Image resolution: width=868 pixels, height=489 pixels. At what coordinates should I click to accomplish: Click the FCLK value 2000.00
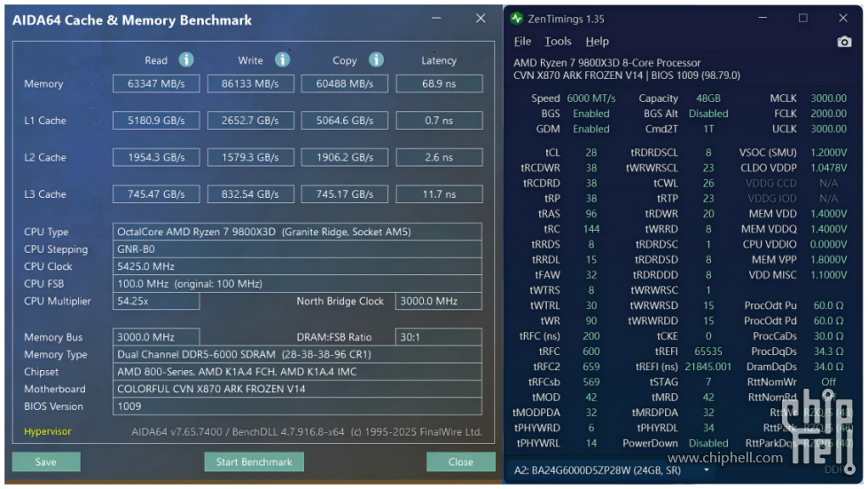pyautogui.click(x=828, y=114)
